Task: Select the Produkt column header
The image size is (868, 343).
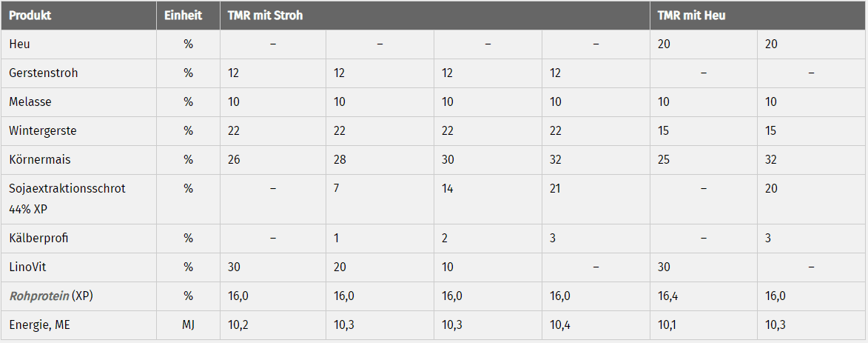Action: [30, 15]
